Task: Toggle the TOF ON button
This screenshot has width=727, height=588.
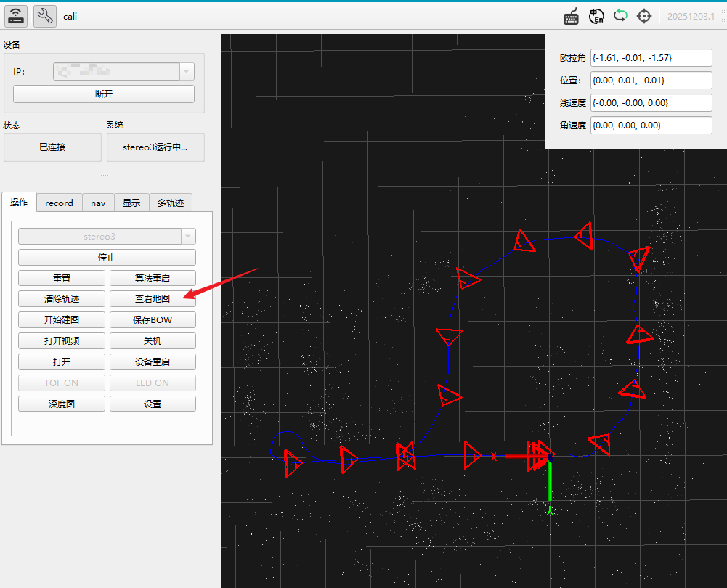Action: [x=62, y=383]
